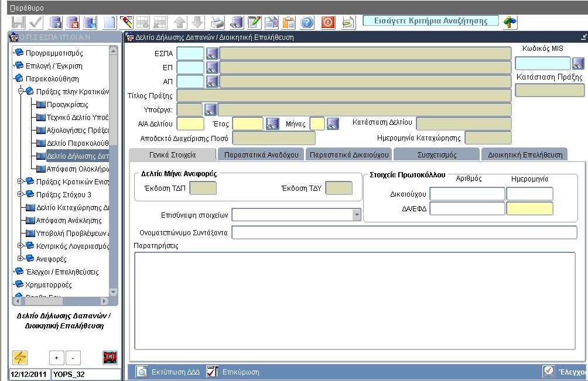Click the notepad with pencil edit icon
The height and width of the screenshot is (381, 588).
click(x=254, y=23)
